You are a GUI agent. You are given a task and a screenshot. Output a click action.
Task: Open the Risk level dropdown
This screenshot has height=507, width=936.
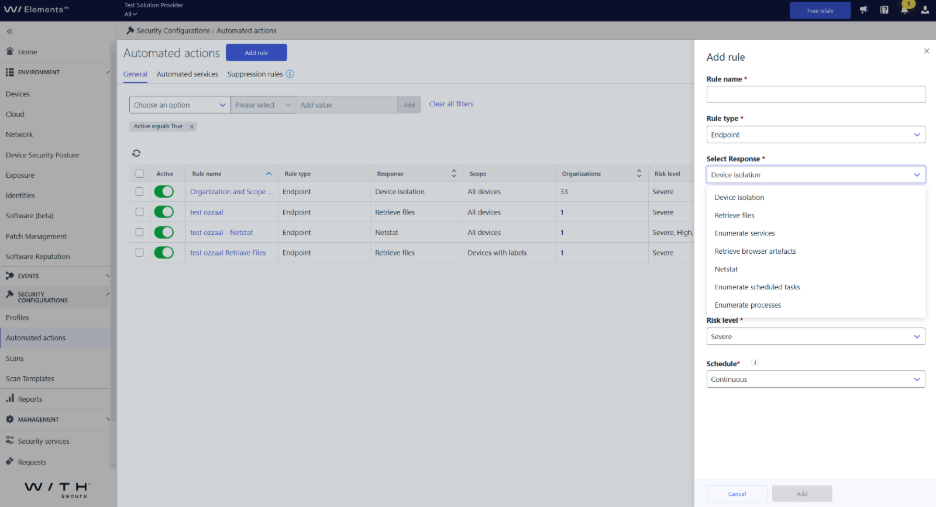pos(815,336)
